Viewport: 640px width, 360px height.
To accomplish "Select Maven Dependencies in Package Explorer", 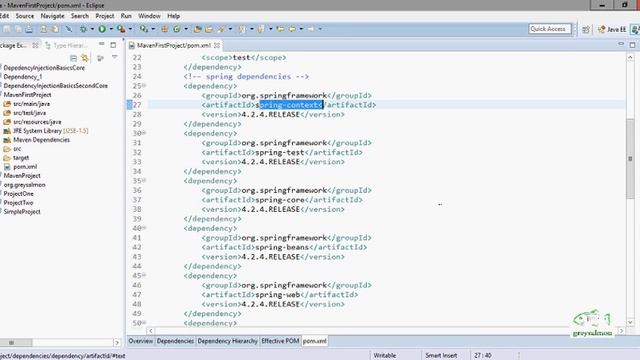I will [x=41, y=140].
